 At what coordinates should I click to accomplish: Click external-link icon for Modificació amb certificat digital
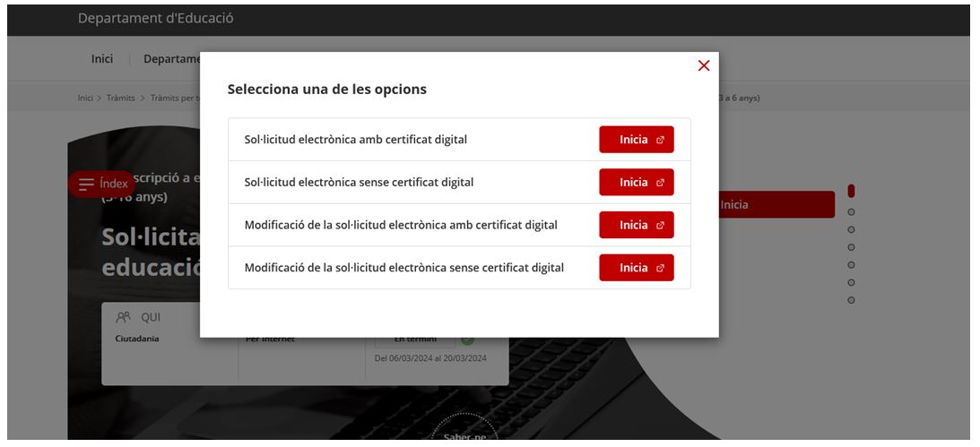coord(660,225)
